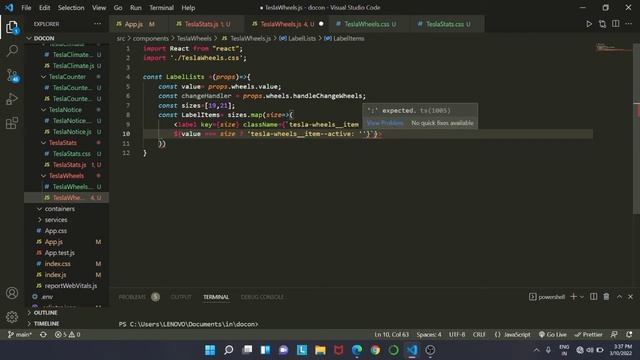Viewport: 640px width, 360px height.
Task: Click UTF-8 encoding in status bar
Action: (457, 334)
